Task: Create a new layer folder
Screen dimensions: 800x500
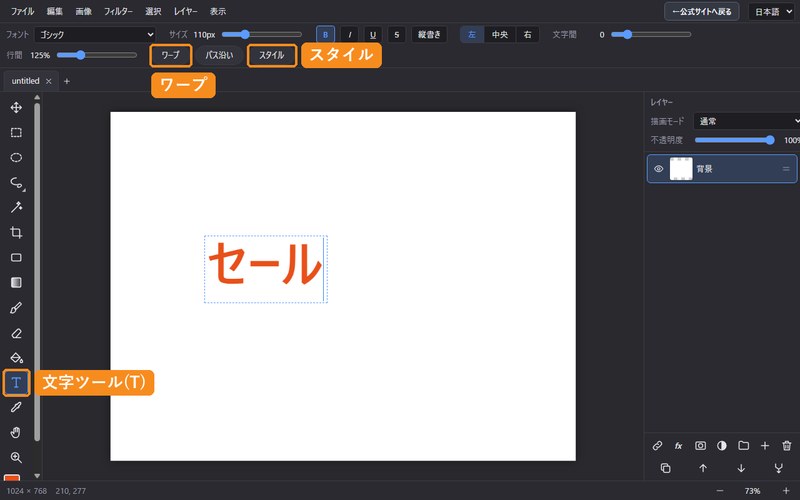Action: [744, 445]
